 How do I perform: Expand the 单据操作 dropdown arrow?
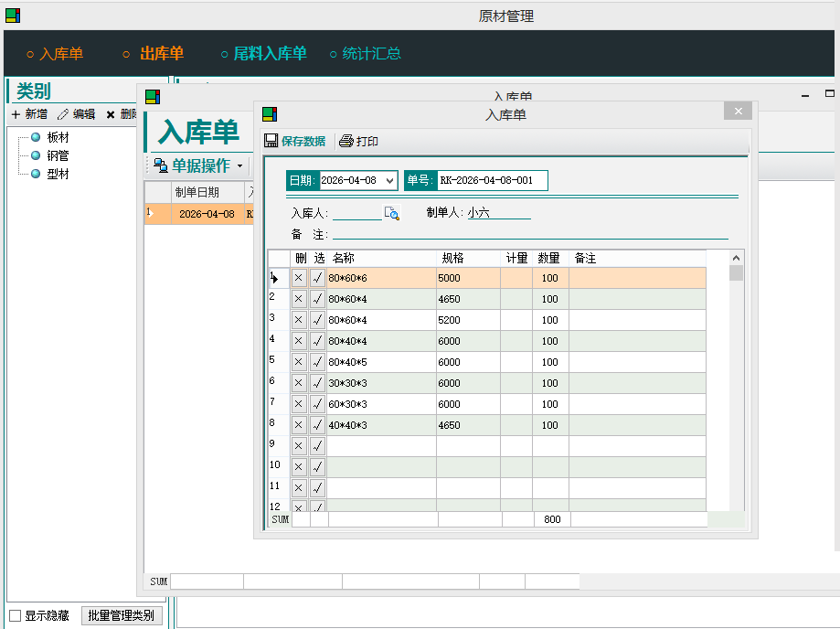click(x=239, y=166)
